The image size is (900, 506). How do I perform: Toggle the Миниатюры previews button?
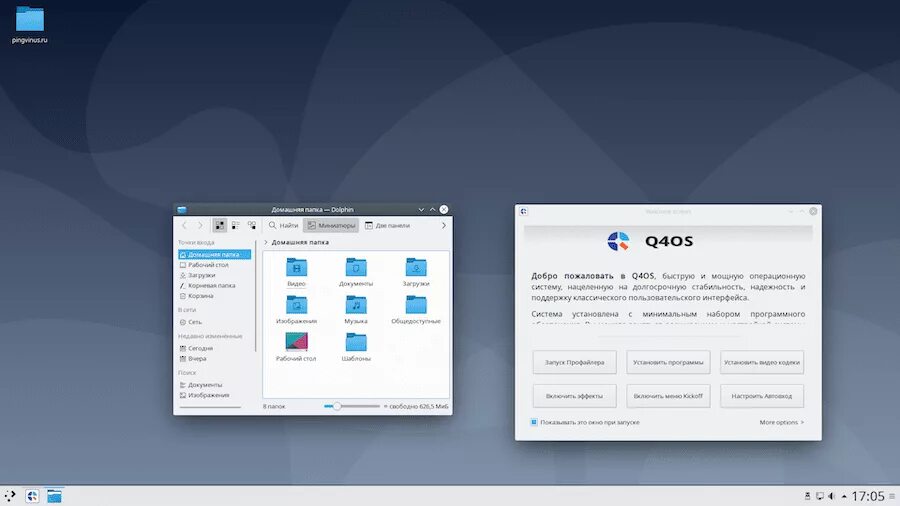(331, 225)
